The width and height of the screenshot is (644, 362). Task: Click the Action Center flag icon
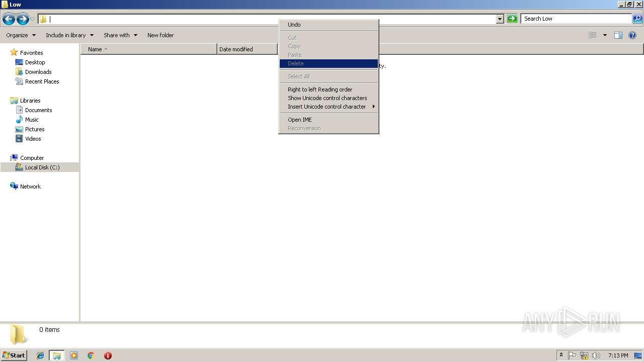572,355
